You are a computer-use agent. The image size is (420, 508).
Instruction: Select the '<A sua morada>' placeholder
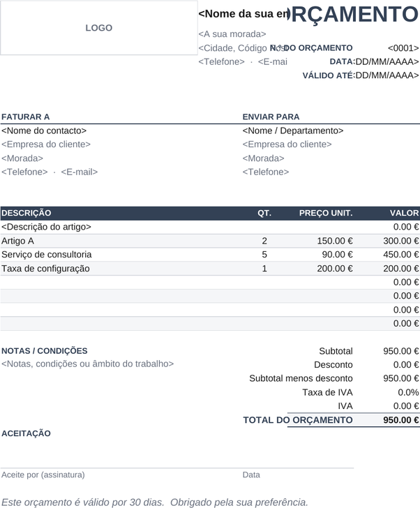pos(232,34)
